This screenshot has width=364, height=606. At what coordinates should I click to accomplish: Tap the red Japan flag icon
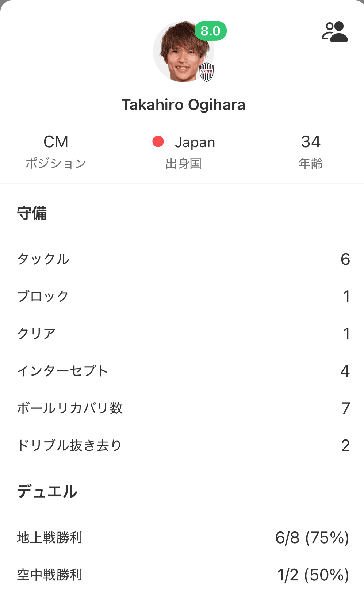coord(158,142)
